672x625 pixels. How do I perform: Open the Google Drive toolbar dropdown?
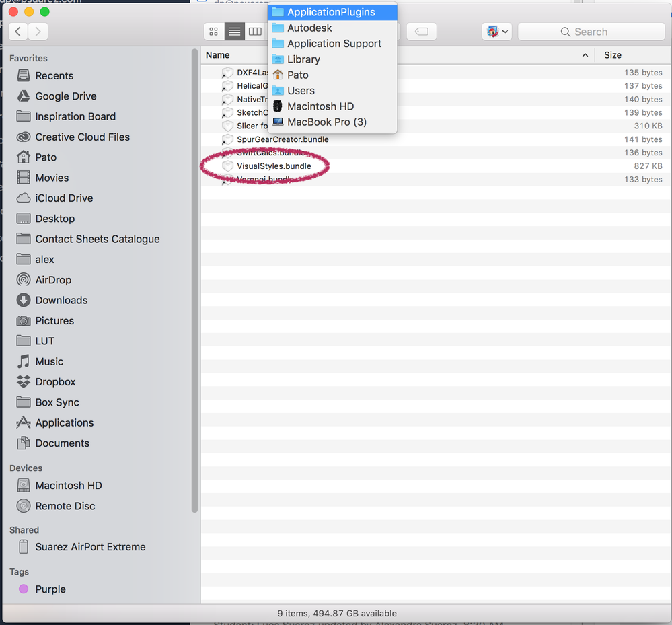pos(497,32)
